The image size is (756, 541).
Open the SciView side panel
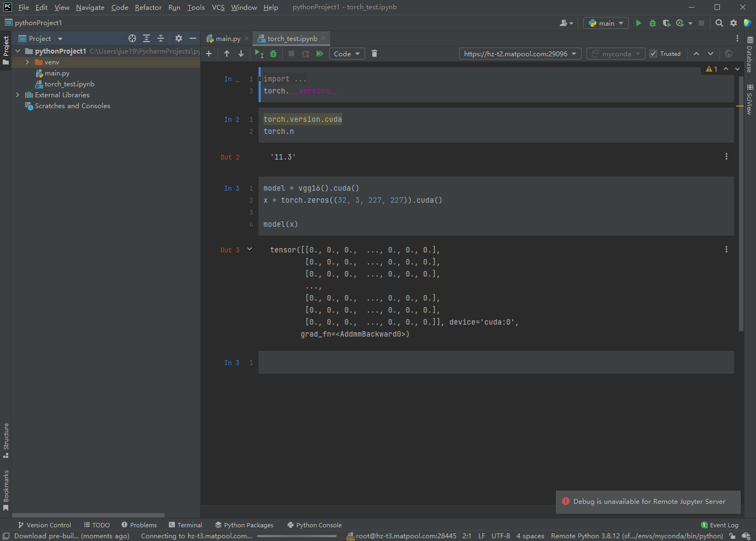coord(749,99)
